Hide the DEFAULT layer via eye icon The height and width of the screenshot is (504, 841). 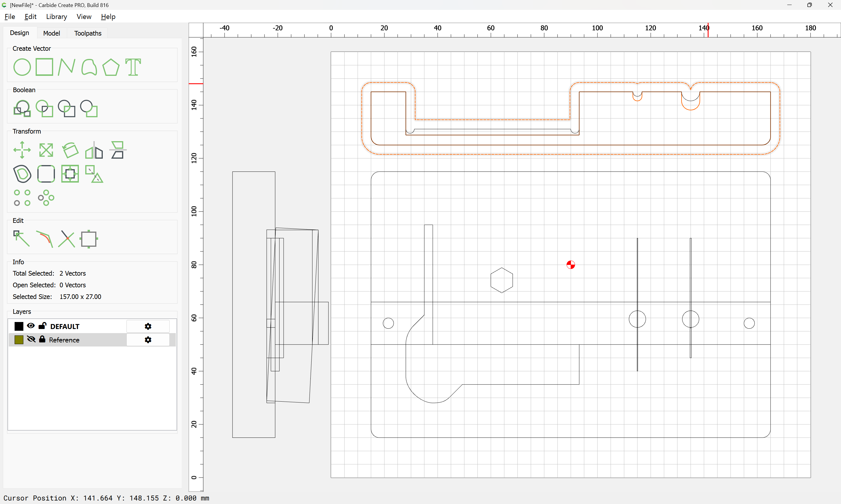31,326
